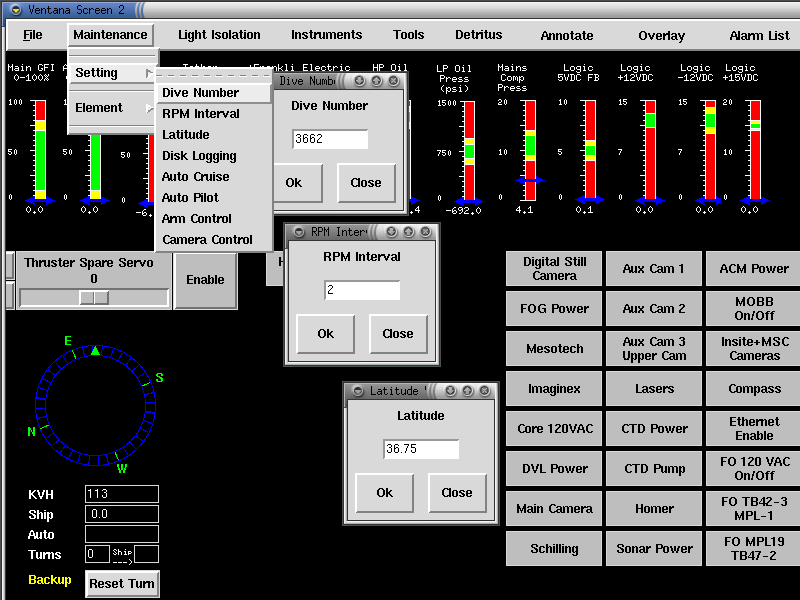Select Dive Number in Setting submenu
Screen dimensions: 800x600
(213, 93)
